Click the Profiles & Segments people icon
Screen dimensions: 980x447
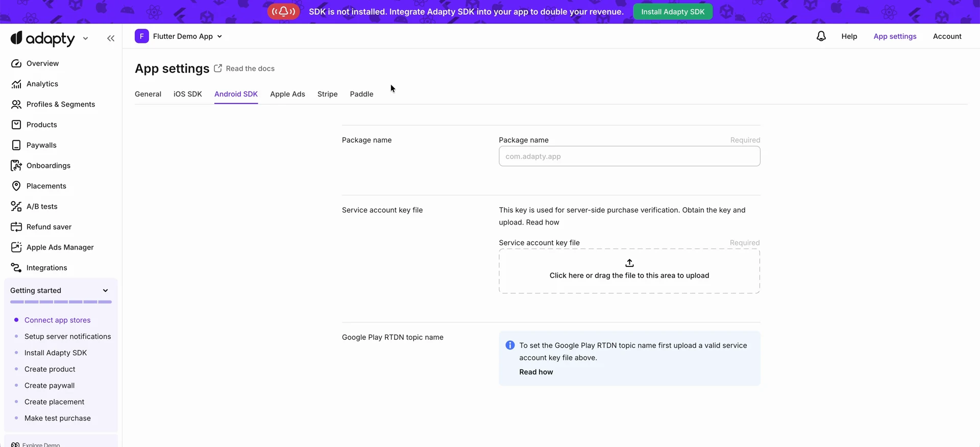tap(16, 104)
